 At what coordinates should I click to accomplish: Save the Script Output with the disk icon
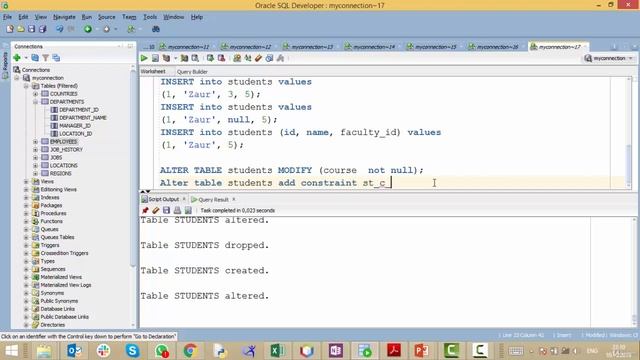[x=166, y=211]
